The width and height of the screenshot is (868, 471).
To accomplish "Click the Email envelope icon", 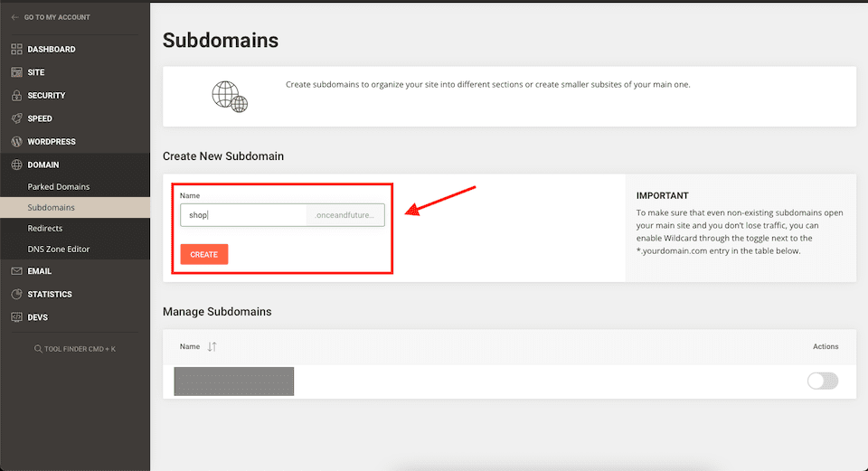I will tap(16, 271).
